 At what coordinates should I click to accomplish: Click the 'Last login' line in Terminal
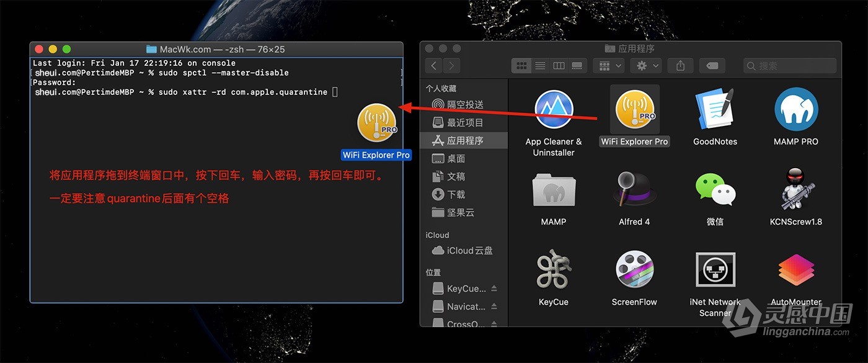click(x=134, y=63)
